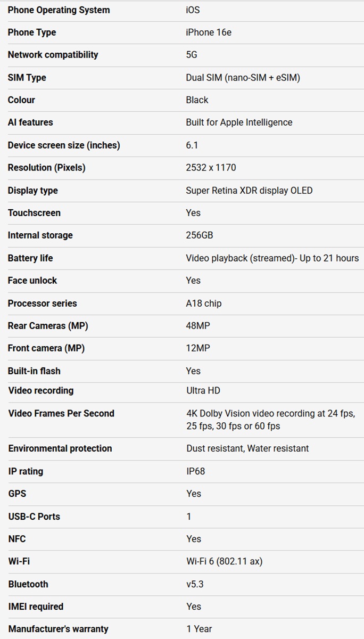Select the 'Ultra HD' video recording value

coord(203,391)
